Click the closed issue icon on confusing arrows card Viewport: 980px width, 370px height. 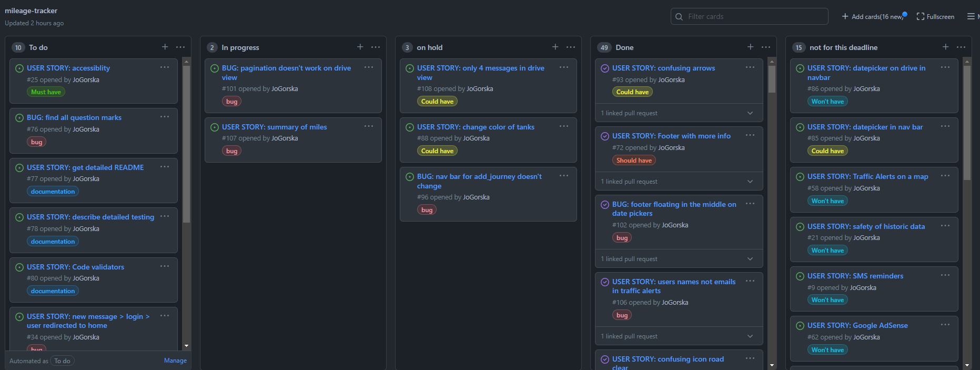click(x=604, y=68)
